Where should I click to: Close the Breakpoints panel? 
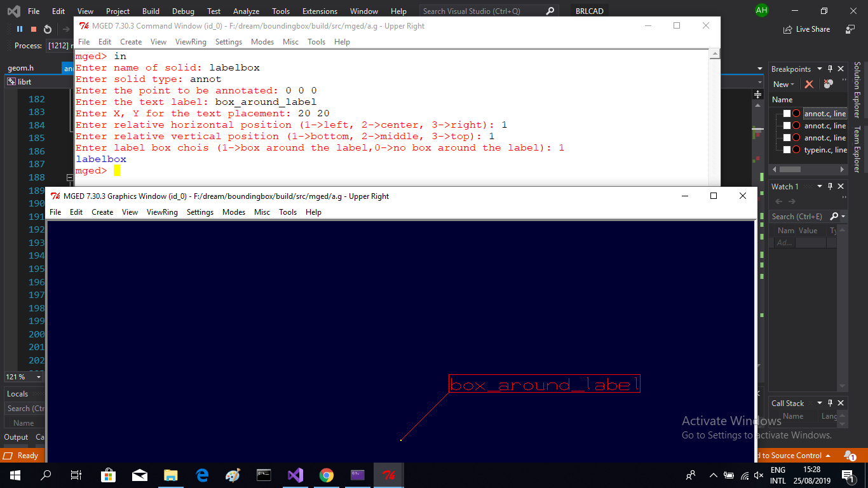tap(841, 69)
